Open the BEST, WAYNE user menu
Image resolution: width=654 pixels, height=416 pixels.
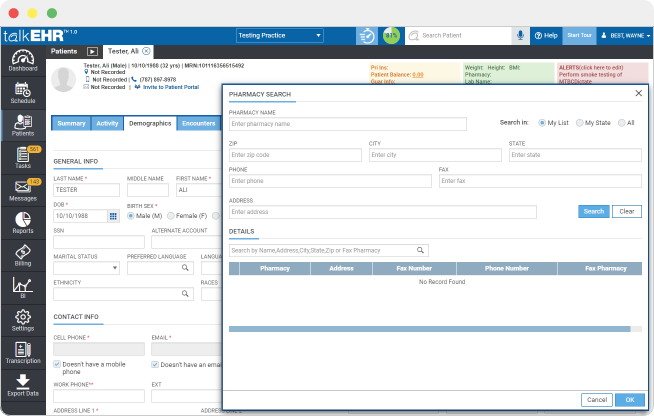[625, 35]
